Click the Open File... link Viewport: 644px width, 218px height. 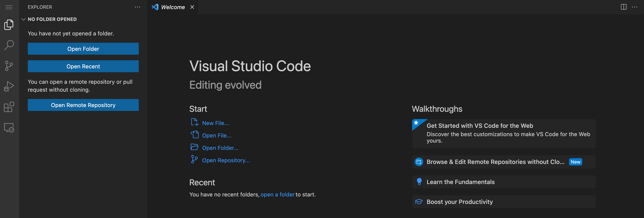(217, 135)
